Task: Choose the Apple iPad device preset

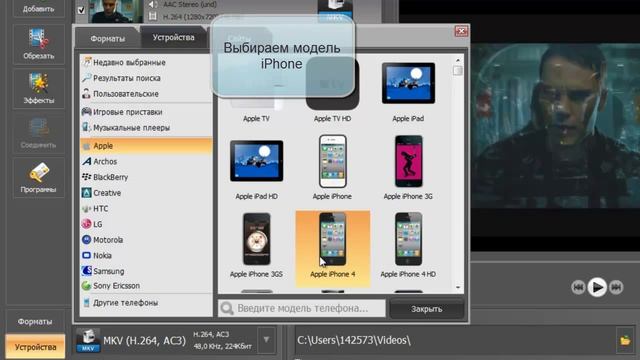Action: point(408,92)
